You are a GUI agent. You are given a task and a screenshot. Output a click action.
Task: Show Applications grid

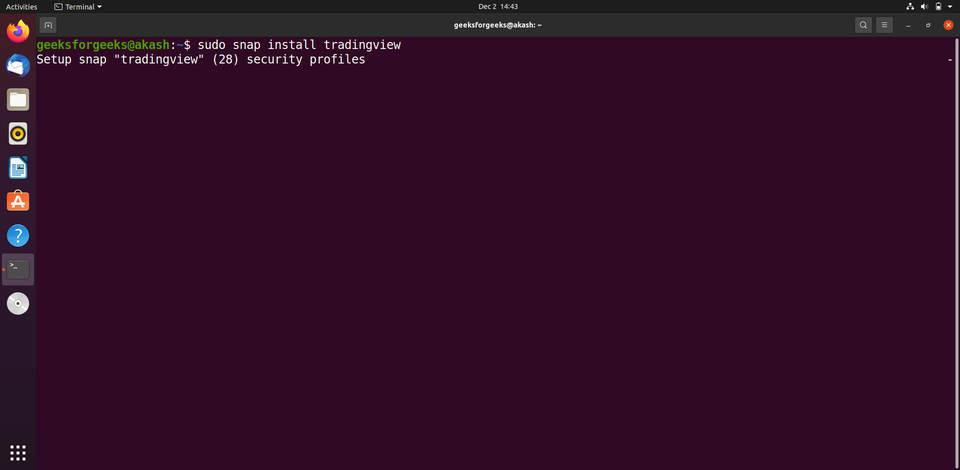(18, 453)
